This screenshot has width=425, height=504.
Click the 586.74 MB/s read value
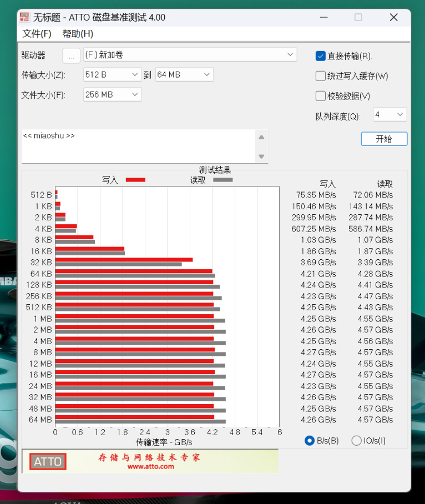371,229
